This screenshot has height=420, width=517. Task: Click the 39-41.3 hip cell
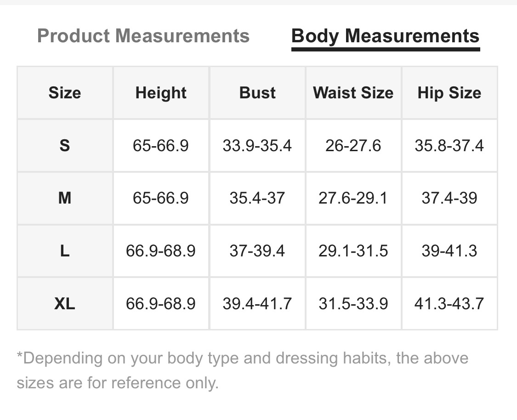(x=449, y=251)
